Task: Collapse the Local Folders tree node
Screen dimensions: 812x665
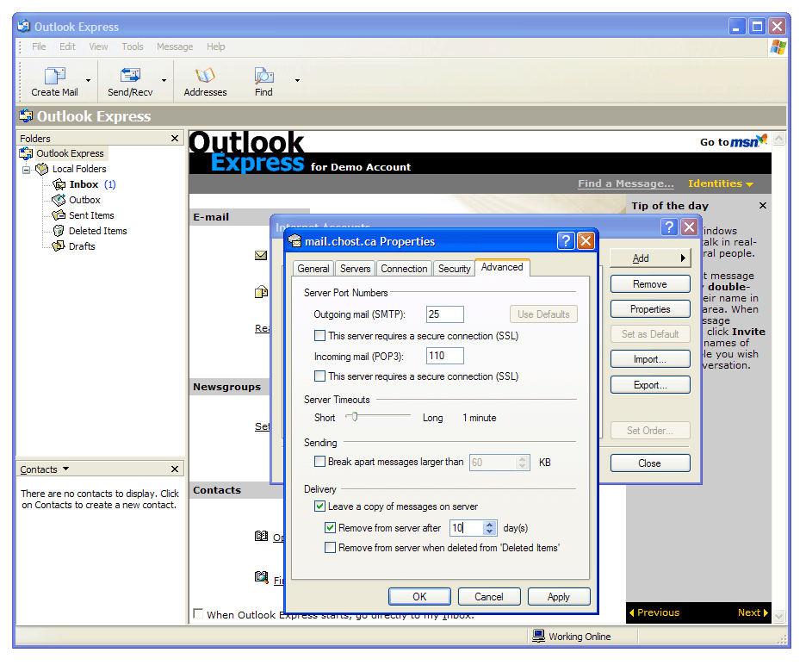Action: coord(26,170)
